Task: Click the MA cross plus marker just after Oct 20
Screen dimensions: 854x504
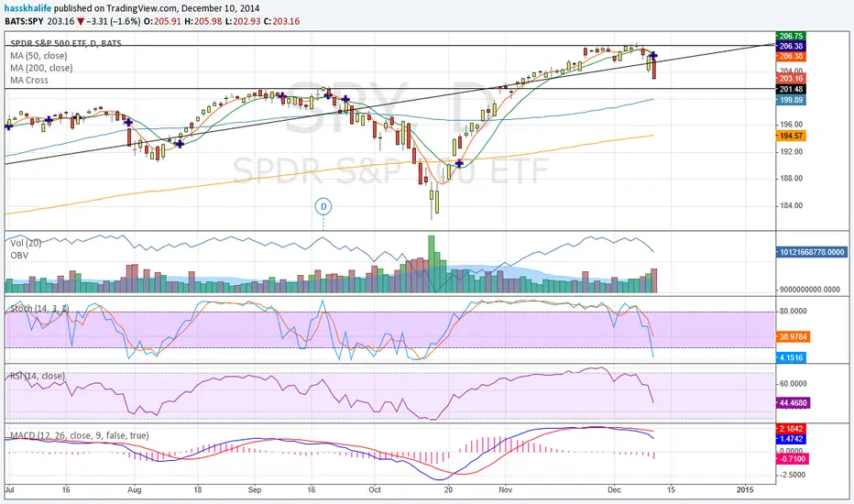Action: pos(459,163)
